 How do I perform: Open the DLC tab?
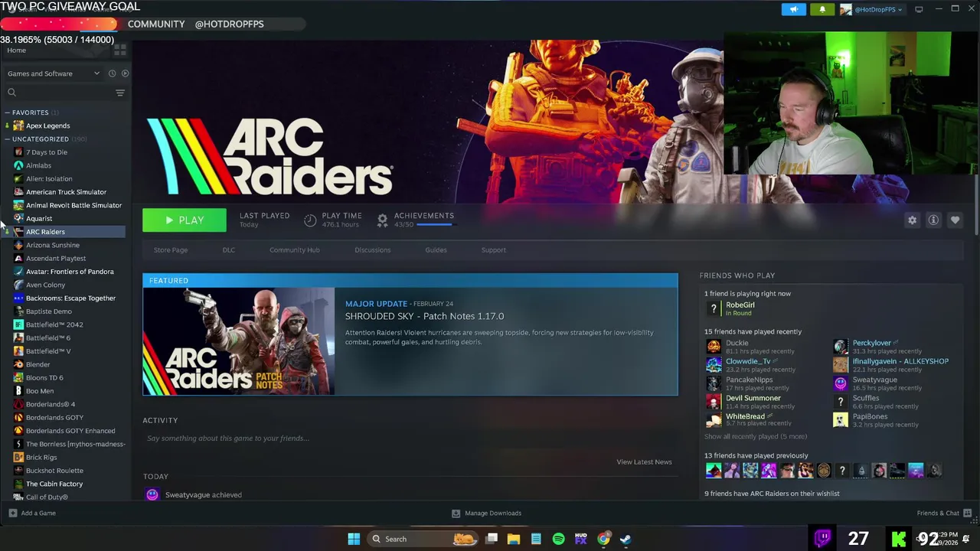(x=229, y=250)
